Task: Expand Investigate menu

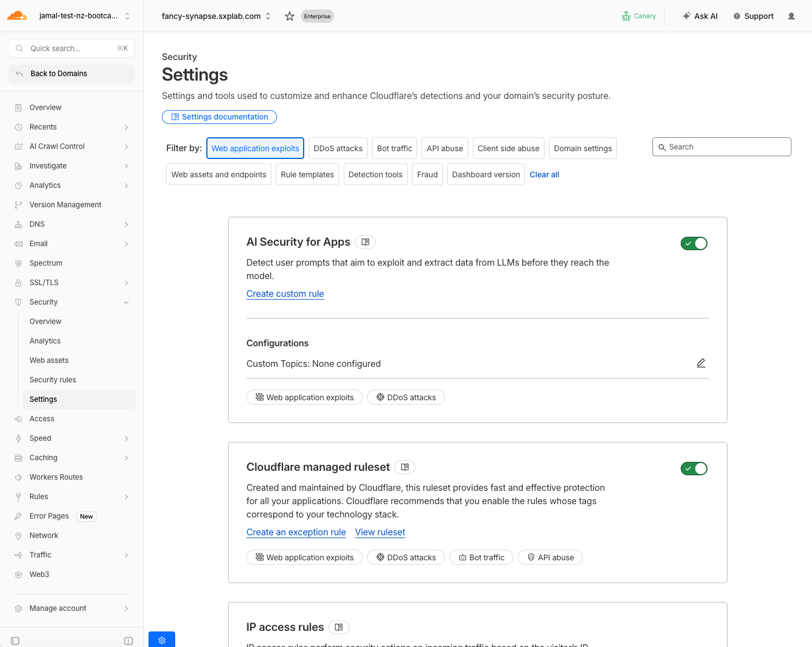Action: click(x=126, y=166)
